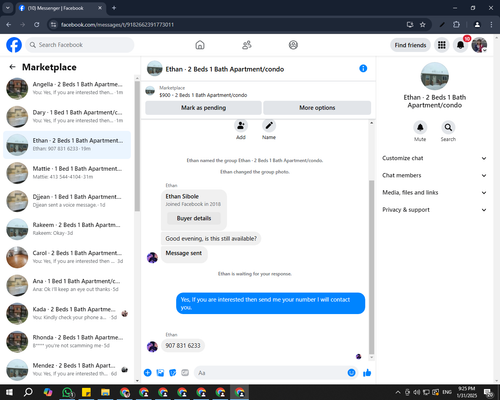Viewport: 500px width, 400px height.
Task: Click the chat messages scrollbar
Action: coord(371,267)
